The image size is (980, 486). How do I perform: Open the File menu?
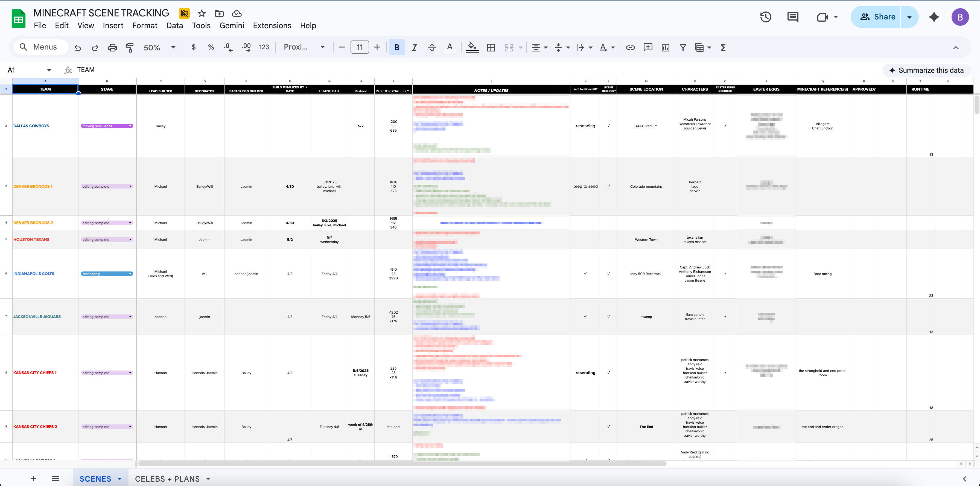pos(40,25)
